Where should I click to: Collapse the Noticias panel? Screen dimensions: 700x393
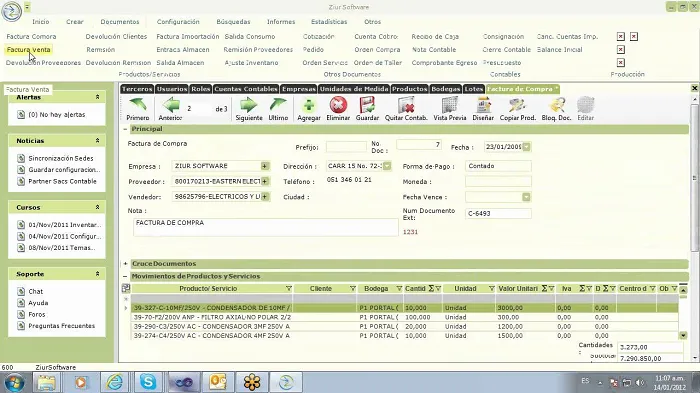coord(97,141)
